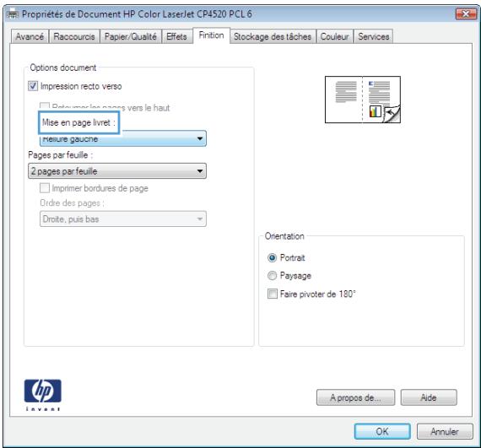
Task: Click the Options document group label
Action: [63, 67]
